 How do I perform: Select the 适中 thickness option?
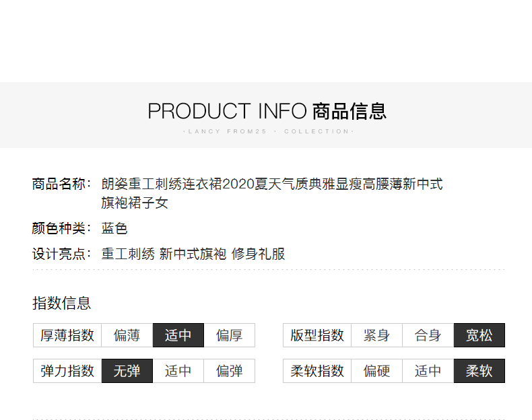(x=178, y=335)
